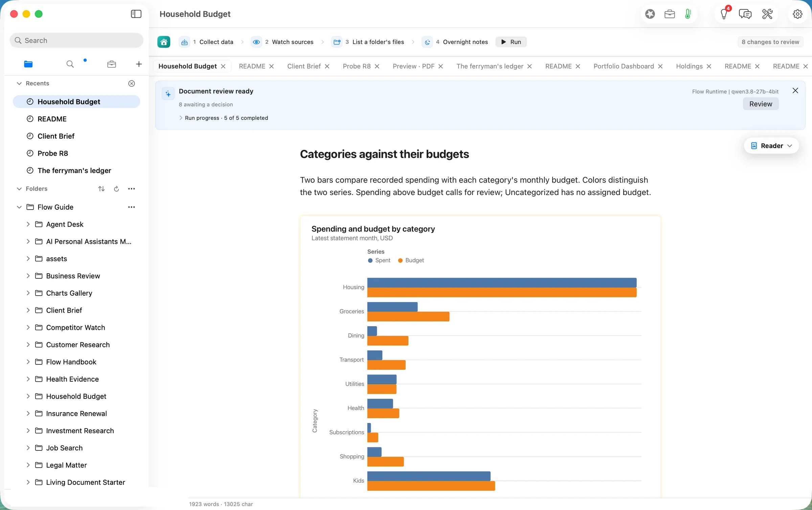Open the lightbulb tips with badge

coord(724,14)
